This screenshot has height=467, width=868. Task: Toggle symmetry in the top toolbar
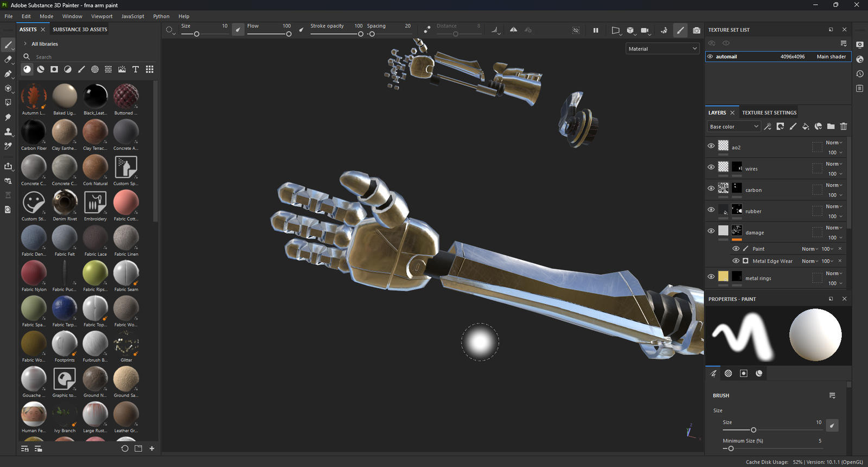513,30
